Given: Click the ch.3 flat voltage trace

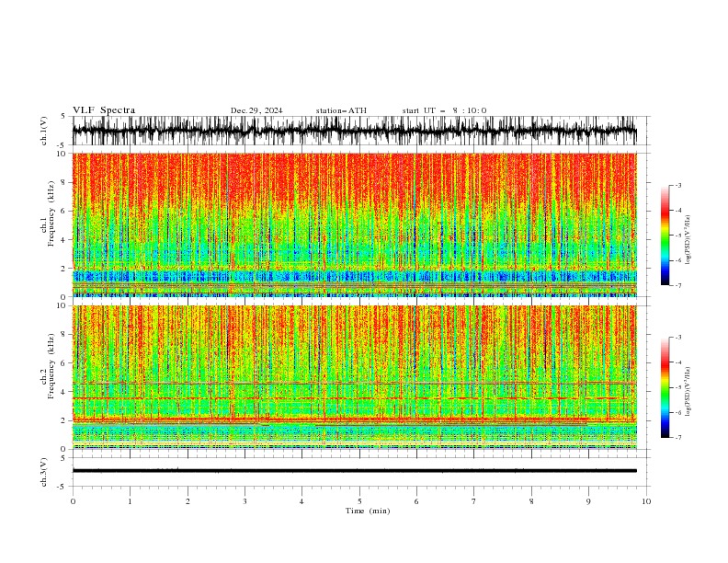Looking at the screenshot, I should (x=355, y=471).
